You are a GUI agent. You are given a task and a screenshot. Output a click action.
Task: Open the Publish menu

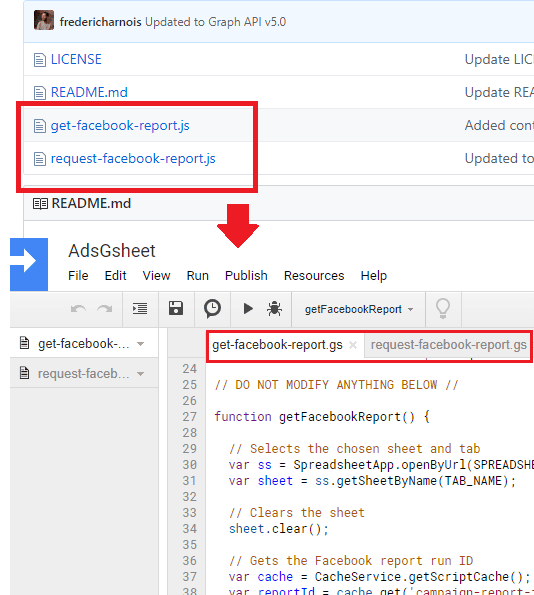[x=246, y=275]
